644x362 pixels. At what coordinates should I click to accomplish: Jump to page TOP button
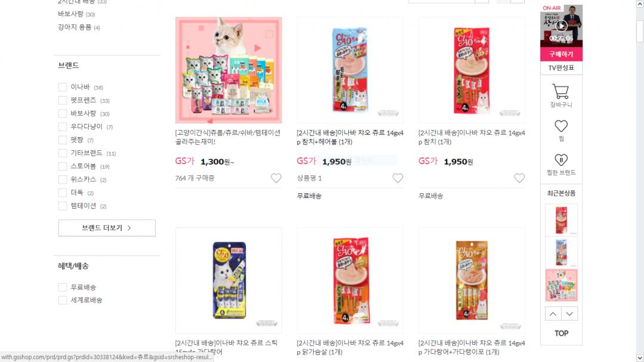pyautogui.click(x=561, y=333)
